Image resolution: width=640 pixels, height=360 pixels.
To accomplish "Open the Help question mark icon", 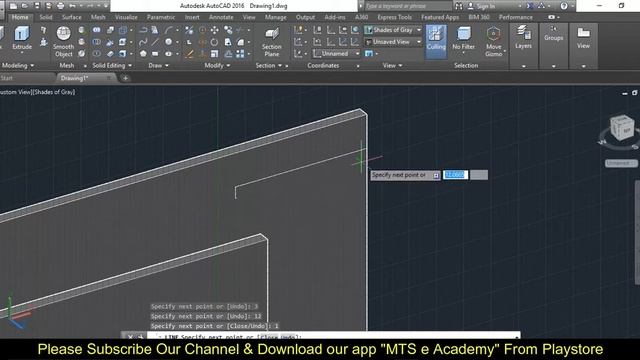I will (564, 6).
